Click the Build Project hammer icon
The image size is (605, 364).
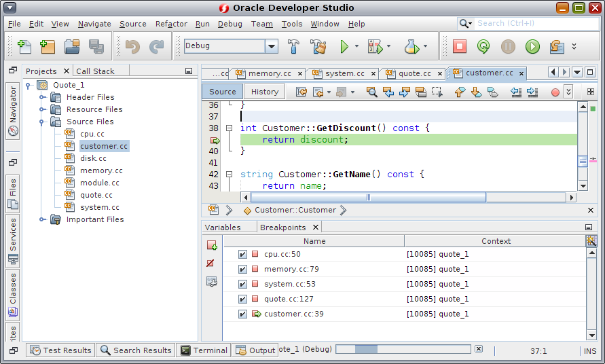(x=293, y=46)
